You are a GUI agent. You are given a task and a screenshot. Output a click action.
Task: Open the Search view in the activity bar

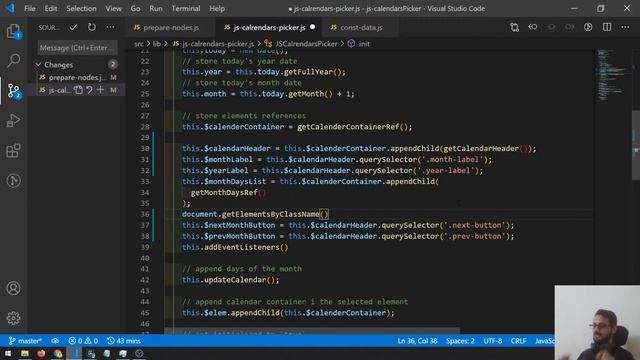[13, 60]
